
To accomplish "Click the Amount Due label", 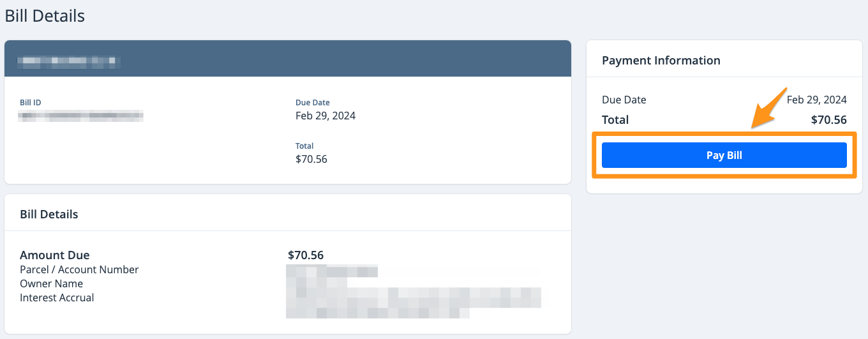I will click(55, 255).
